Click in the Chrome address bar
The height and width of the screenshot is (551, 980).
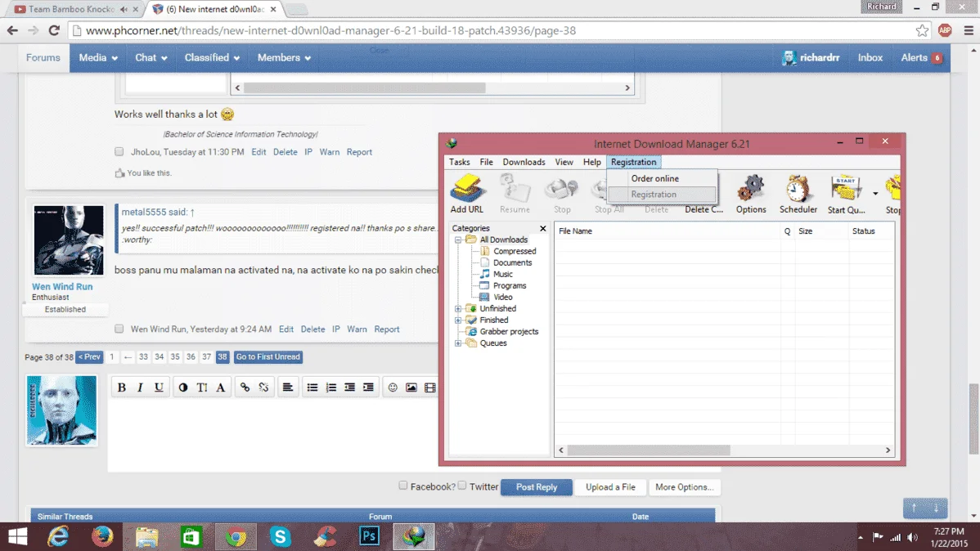(x=494, y=30)
